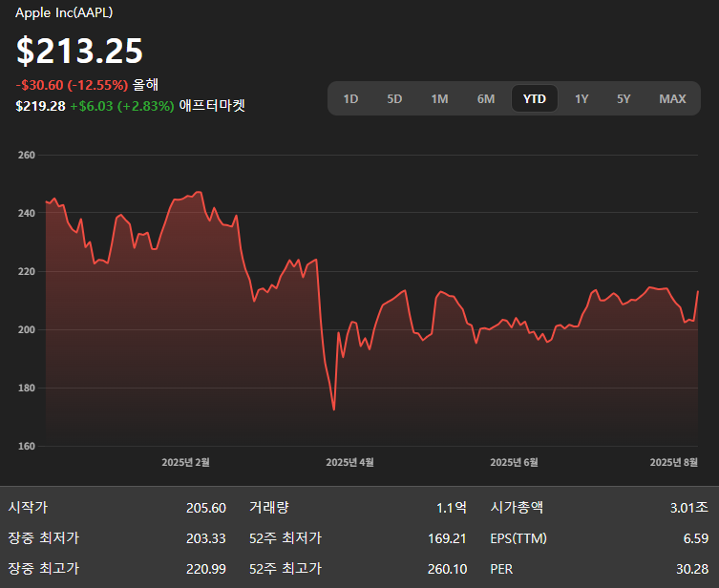The height and width of the screenshot is (588, 719).
Task: Click the 애프터마켓 label
Action: click(x=212, y=105)
